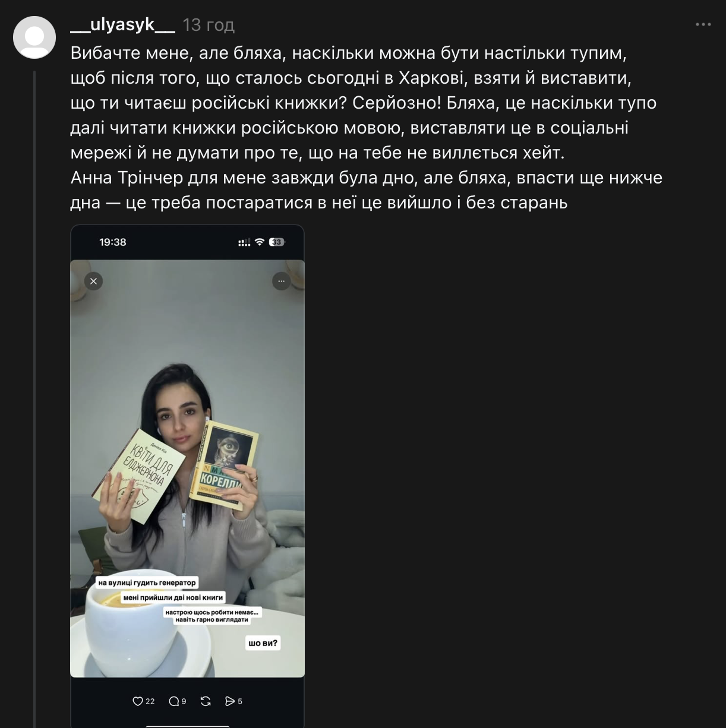Click the cellular signal bars icon
The height and width of the screenshot is (728, 726).
click(244, 242)
